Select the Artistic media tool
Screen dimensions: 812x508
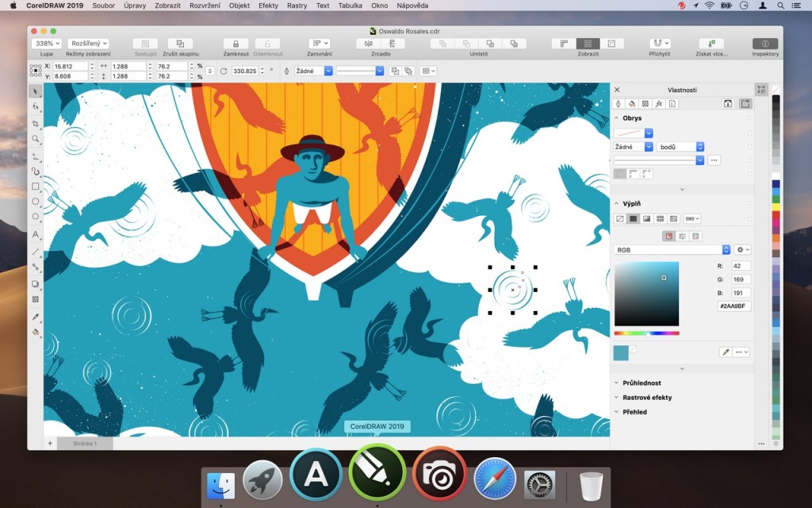35,171
